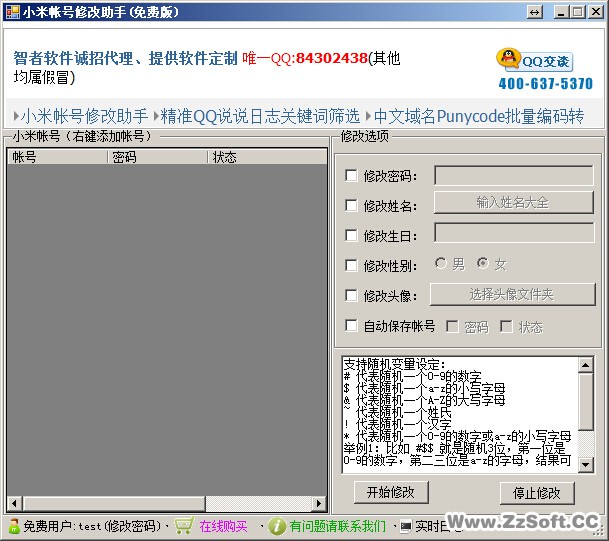The height and width of the screenshot is (541, 609).
Task: Select the 男 gender radio button
Action: 441,263
